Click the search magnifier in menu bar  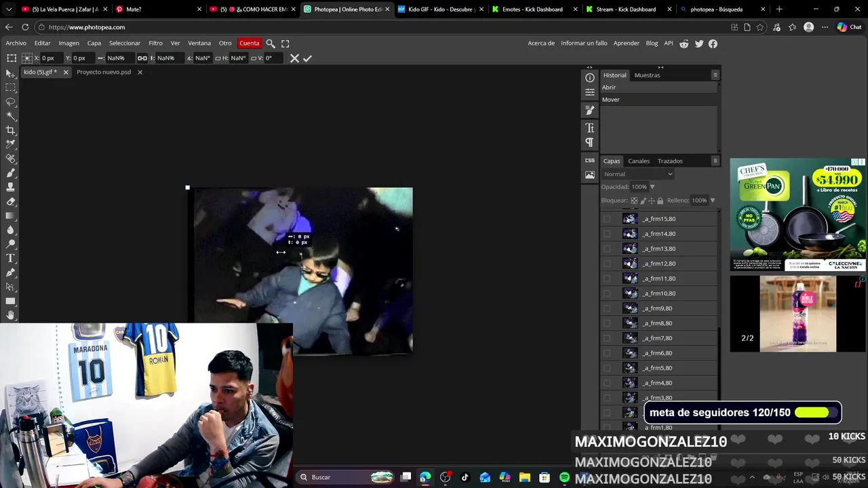[271, 43]
